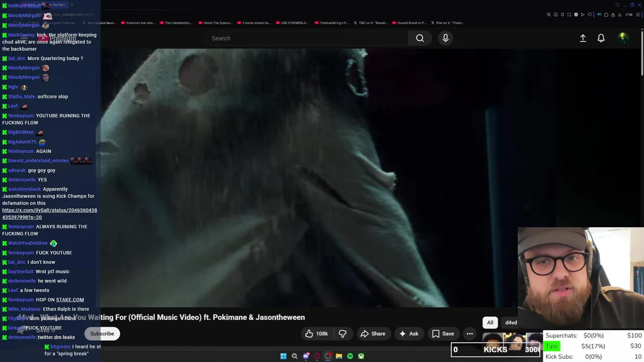Open the Ask AI button
The width and height of the screenshot is (644, 362).
pyautogui.click(x=409, y=334)
